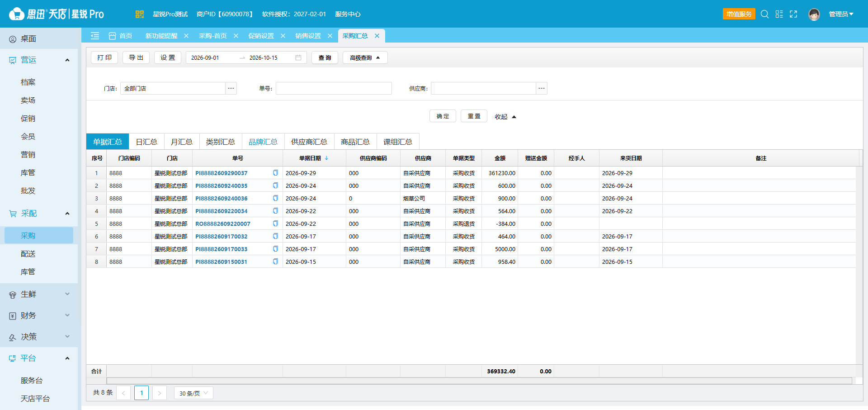868x410 pixels.
Task: Collapse the sidebar menu toggle icon
Action: tap(95, 36)
